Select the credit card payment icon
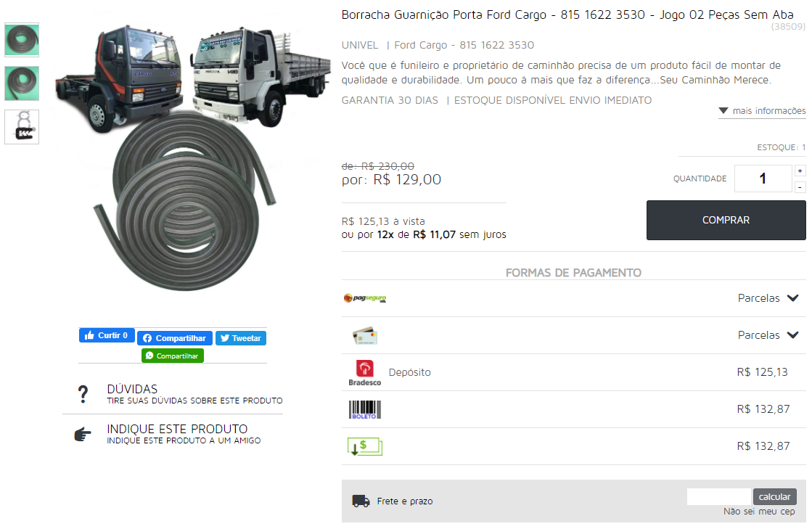 pyautogui.click(x=364, y=335)
